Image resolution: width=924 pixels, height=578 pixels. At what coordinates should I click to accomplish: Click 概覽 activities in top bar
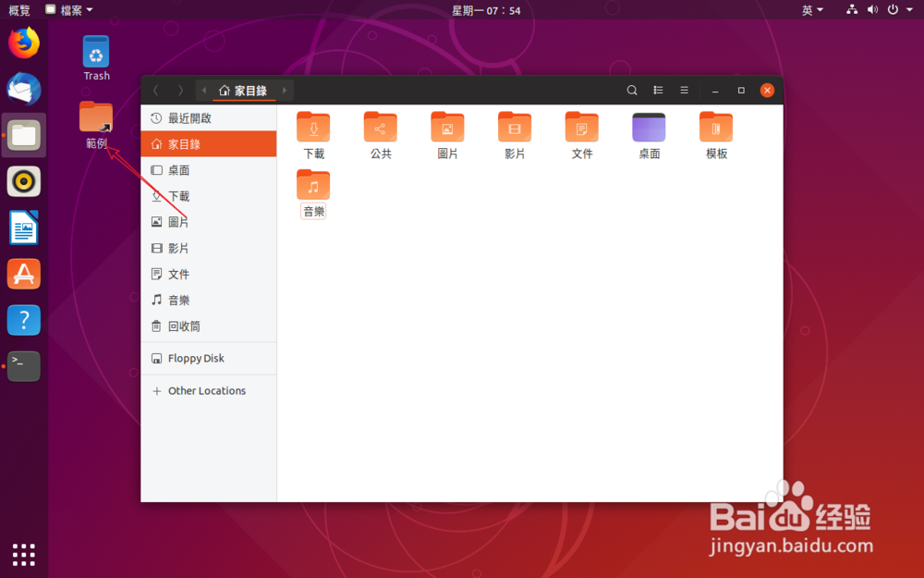18,10
